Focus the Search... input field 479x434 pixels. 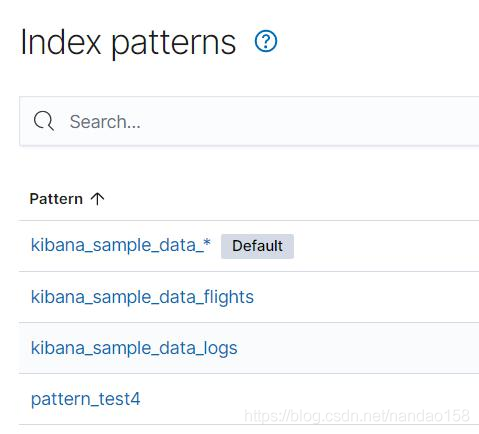249,121
